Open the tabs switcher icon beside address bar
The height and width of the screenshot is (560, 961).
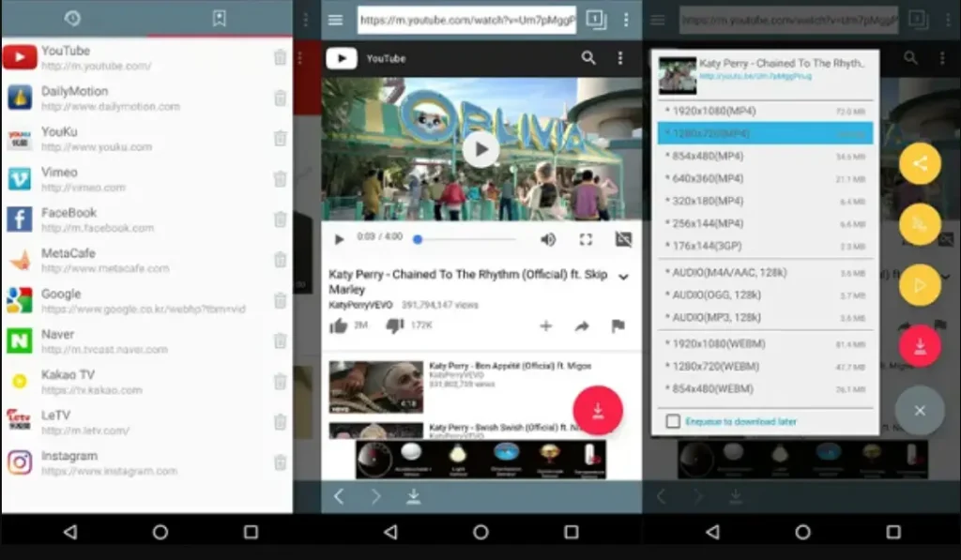point(596,20)
